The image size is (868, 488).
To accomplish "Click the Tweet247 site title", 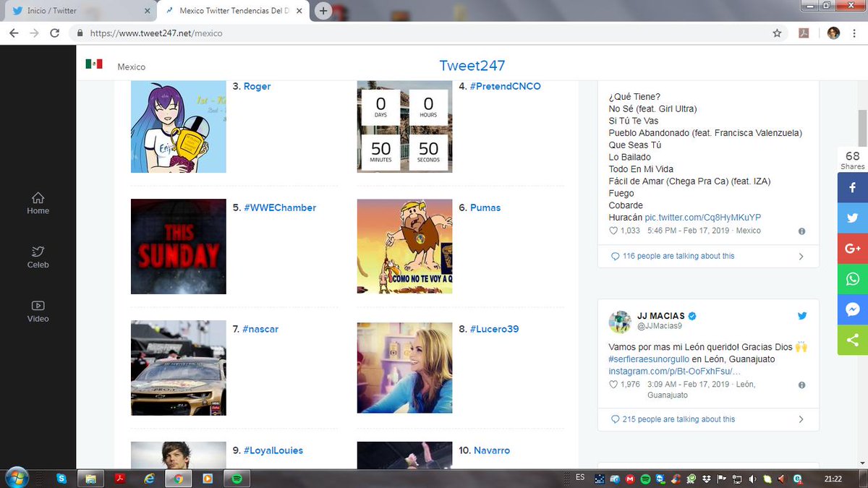I will tap(472, 66).
